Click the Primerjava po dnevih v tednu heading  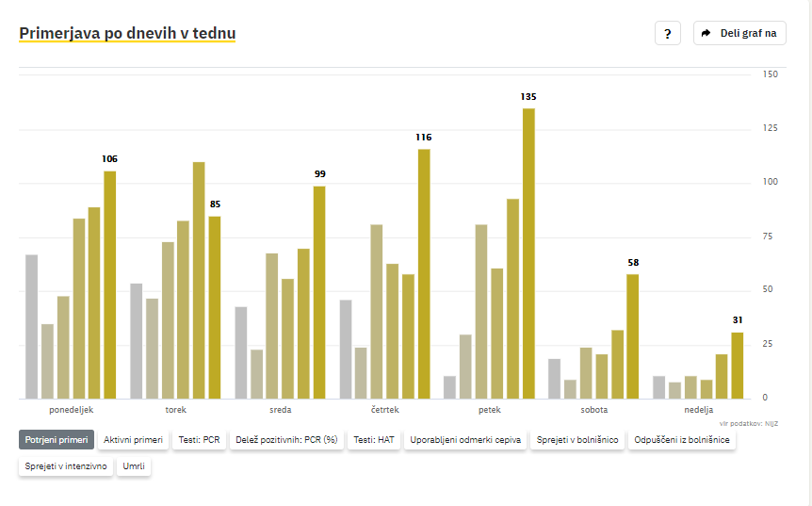pyautogui.click(x=127, y=33)
